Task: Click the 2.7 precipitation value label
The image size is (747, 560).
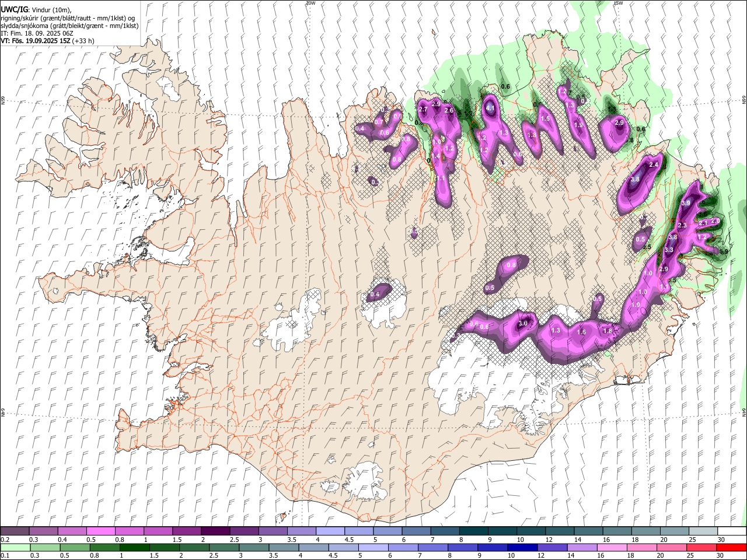Action: coord(424,110)
